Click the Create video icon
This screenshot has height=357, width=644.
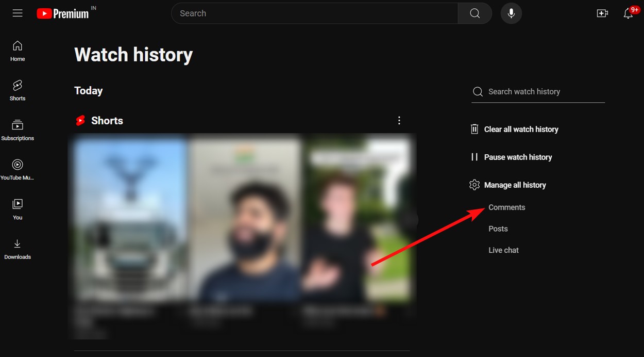point(602,13)
